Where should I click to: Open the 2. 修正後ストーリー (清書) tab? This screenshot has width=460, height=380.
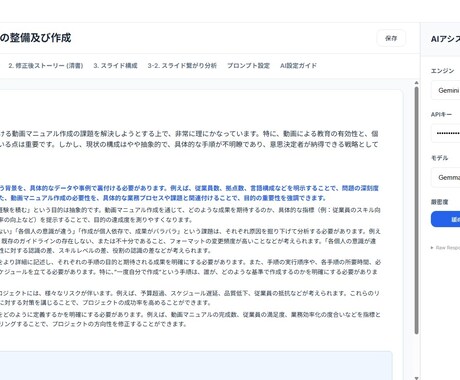click(46, 66)
